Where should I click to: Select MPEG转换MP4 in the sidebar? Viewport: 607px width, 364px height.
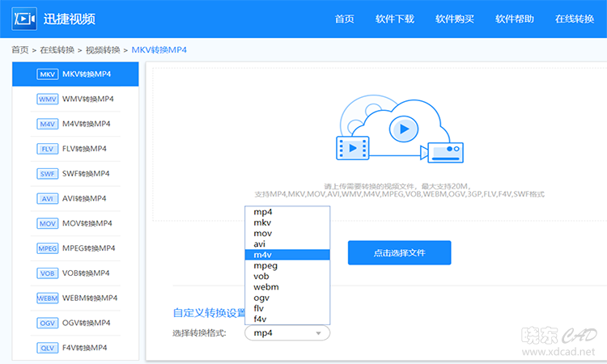coord(75,248)
